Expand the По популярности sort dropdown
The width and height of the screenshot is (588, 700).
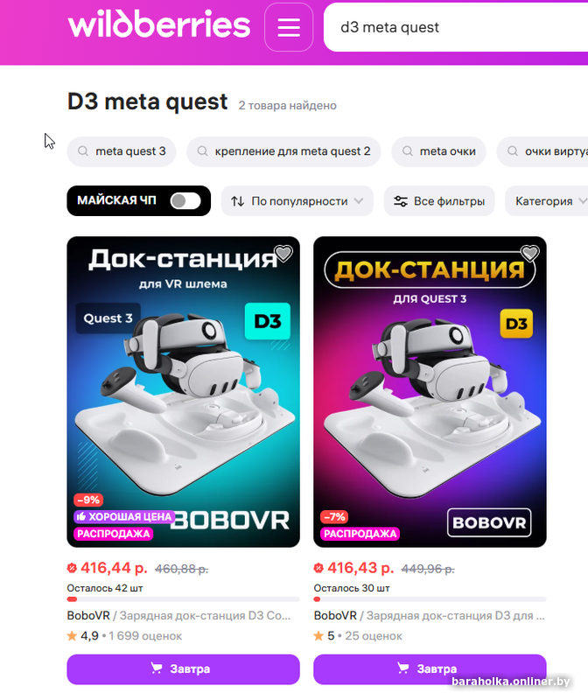(x=297, y=201)
